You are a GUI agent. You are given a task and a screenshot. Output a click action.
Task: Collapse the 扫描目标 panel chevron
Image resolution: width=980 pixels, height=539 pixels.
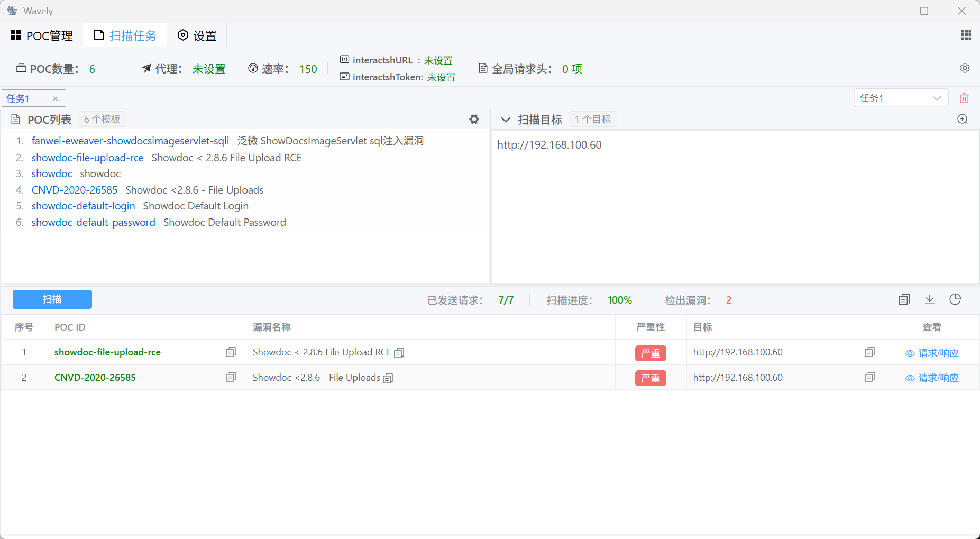click(x=506, y=120)
